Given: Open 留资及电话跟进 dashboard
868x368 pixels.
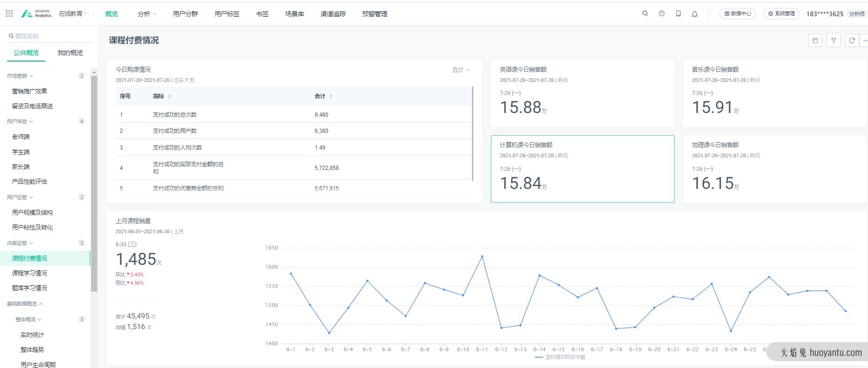Looking at the screenshot, I should tap(32, 106).
